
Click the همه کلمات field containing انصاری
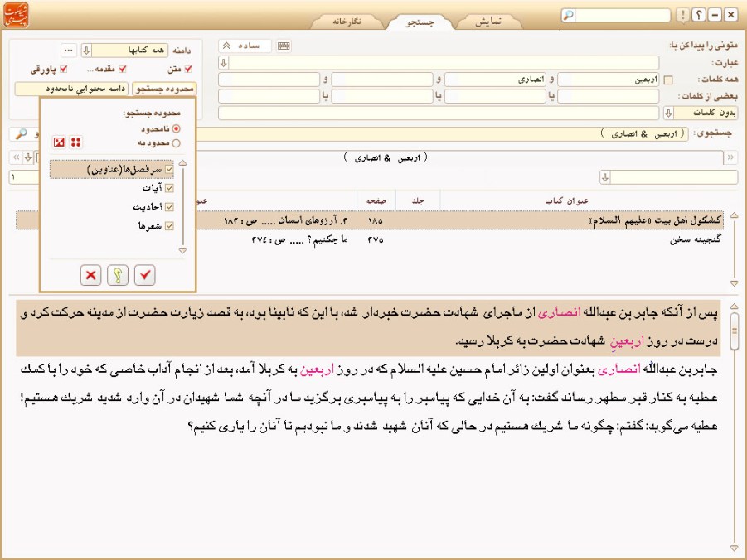pos(495,80)
